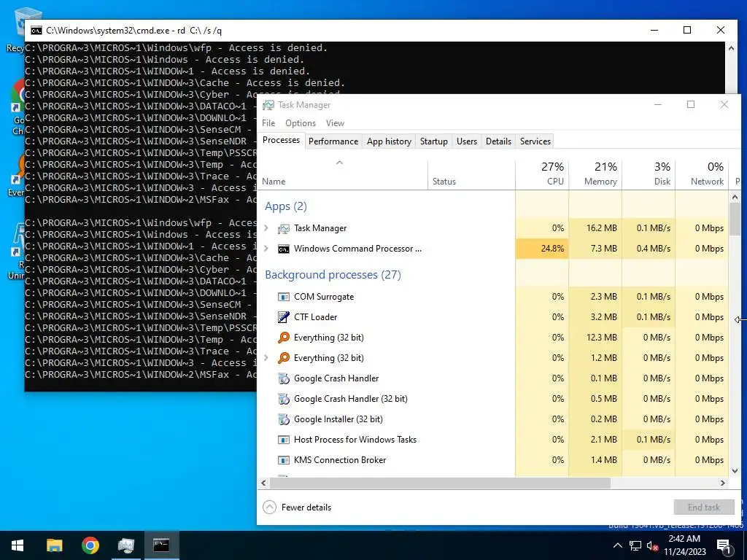Sort processes by Disk column header
Image resolution: width=747 pixels, height=560 pixels.
click(649, 174)
